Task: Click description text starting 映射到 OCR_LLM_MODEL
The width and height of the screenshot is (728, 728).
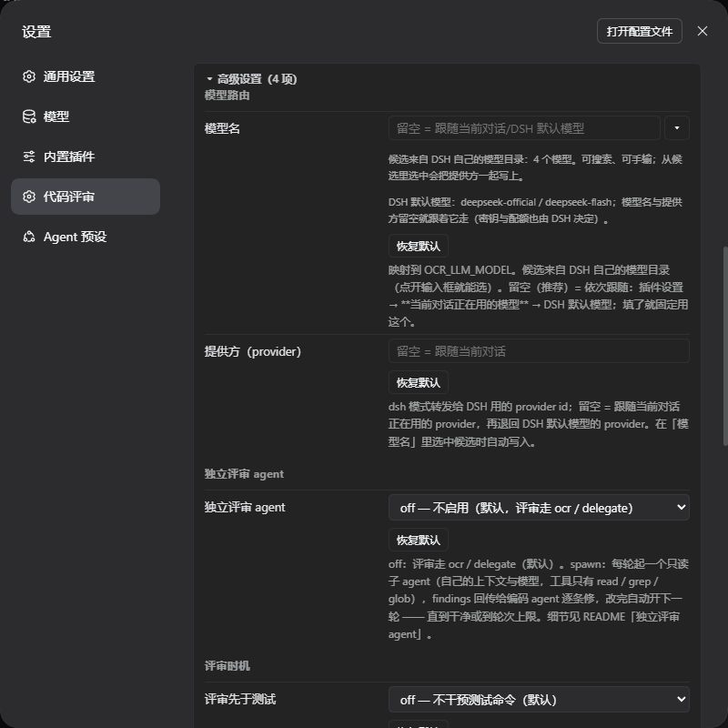Action: pyautogui.click(x=538, y=296)
